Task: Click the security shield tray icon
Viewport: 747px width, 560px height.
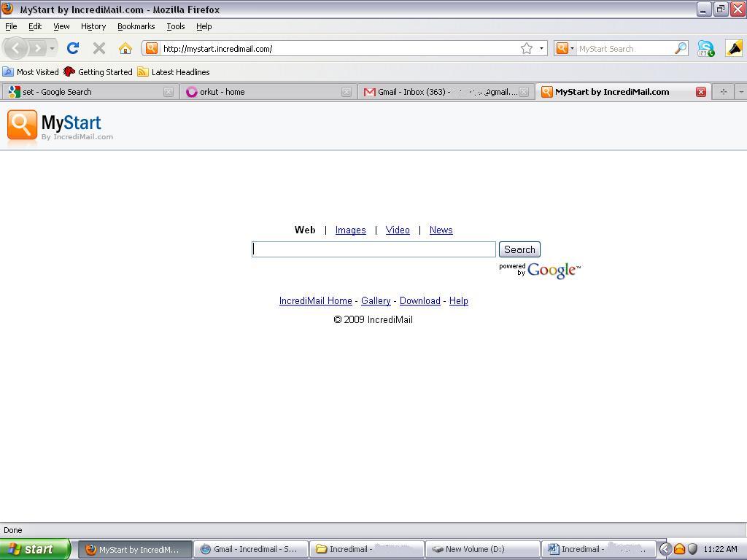Action: pos(693,549)
